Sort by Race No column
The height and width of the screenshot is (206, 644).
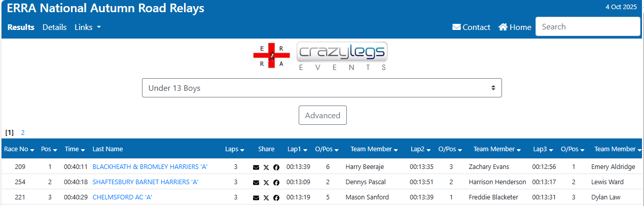19,149
